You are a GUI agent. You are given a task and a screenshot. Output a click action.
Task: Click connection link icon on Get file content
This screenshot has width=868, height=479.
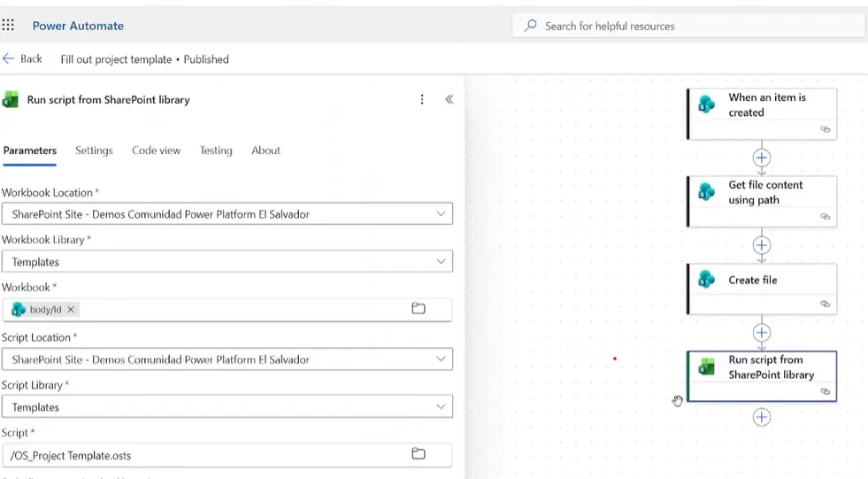(825, 217)
